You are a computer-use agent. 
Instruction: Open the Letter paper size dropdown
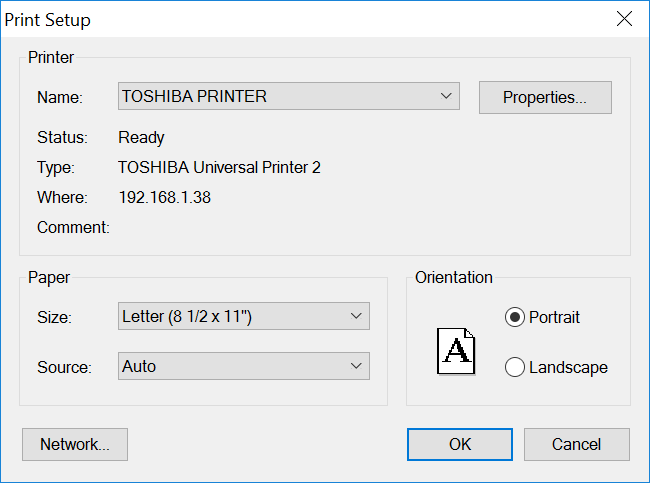point(244,316)
